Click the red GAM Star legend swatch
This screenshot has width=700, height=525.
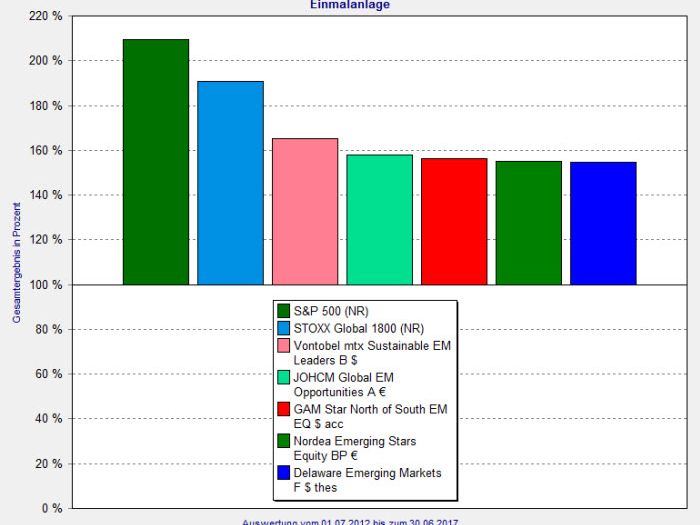pyautogui.click(x=284, y=408)
